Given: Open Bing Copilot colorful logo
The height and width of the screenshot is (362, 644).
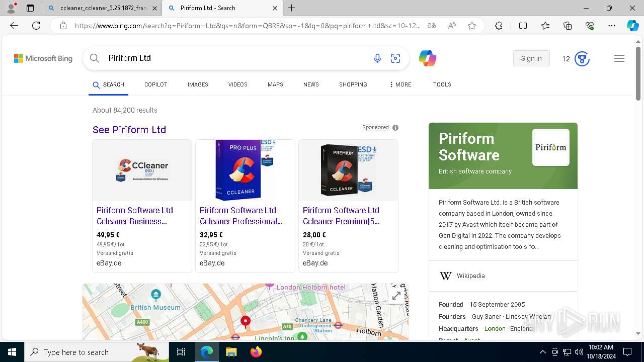Looking at the screenshot, I should click(x=428, y=58).
